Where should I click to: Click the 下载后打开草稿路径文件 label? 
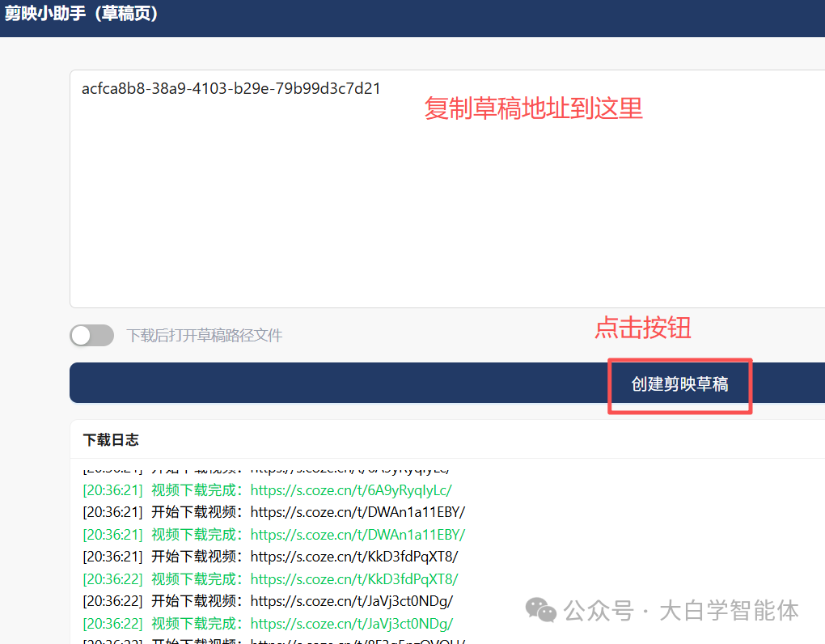point(205,335)
